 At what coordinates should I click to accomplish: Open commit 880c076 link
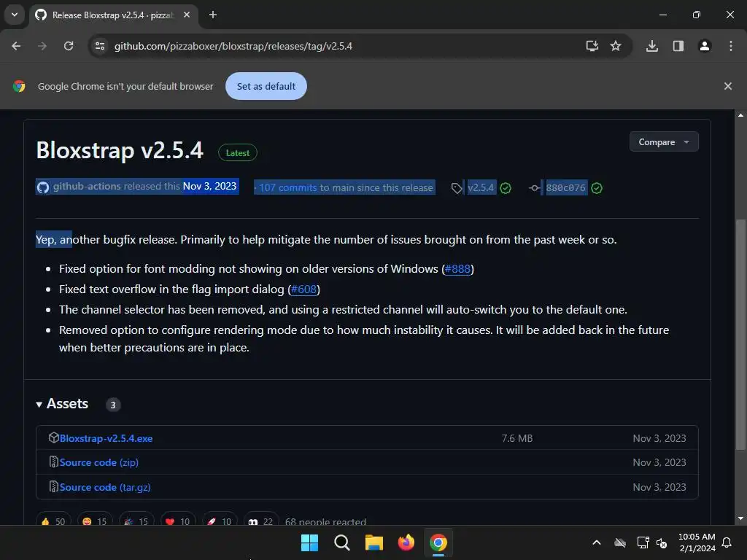tap(565, 187)
